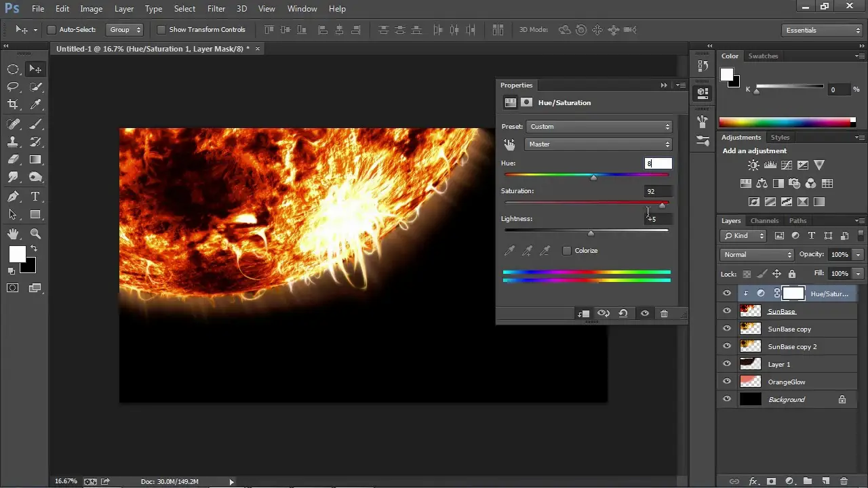This screenshot has height=488, width=868.
Task: Select the Lasso tool
Action: pyautogui.click(x=13, y=87)
